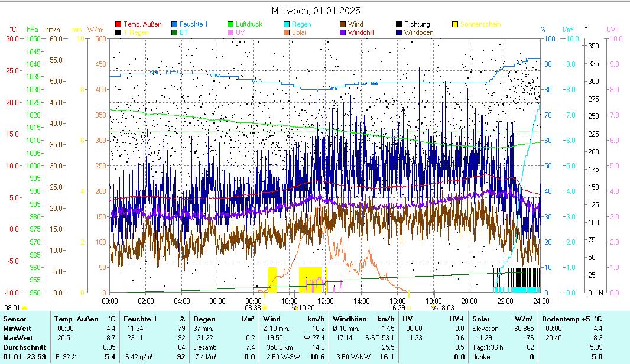This screenshot has width=630, height=364.
Task: Click the green Luftdruck legend square
Action: point(230,25)
